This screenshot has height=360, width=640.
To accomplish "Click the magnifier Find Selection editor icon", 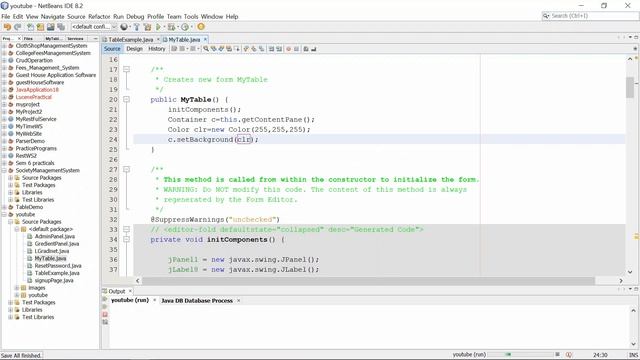I will 206,49.
